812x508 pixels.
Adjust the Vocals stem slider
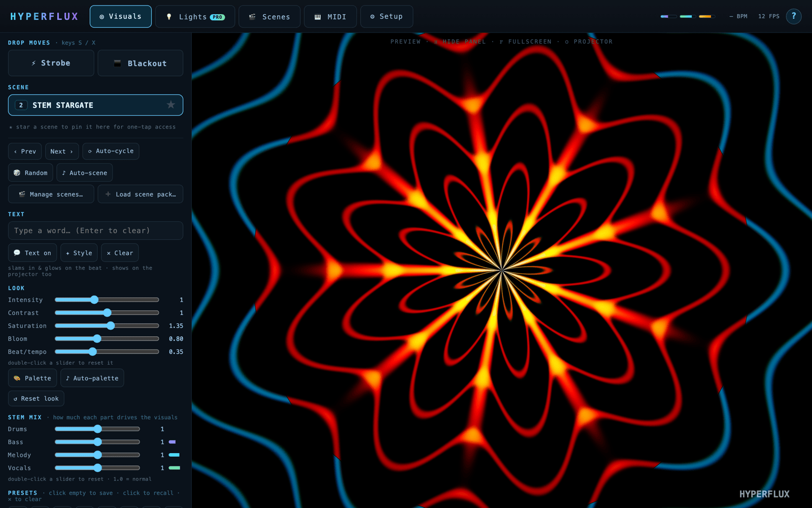[97, 468]
